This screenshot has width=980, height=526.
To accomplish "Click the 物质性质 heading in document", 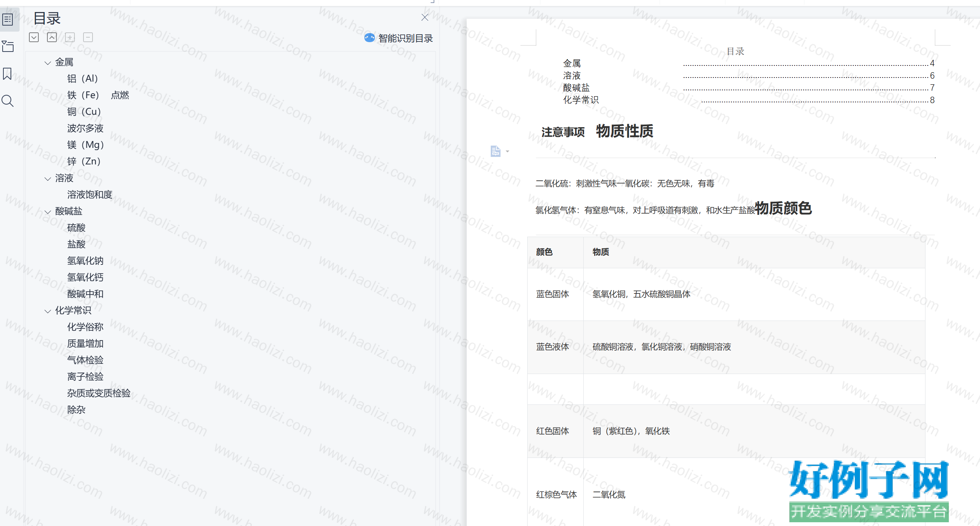I will [624, 131].
